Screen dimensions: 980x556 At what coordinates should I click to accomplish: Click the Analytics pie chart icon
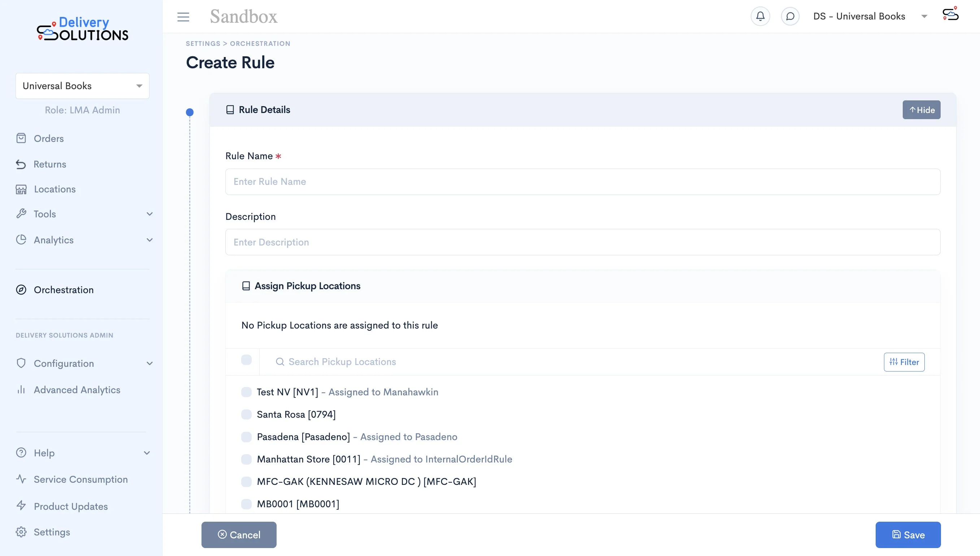[21, 240]
